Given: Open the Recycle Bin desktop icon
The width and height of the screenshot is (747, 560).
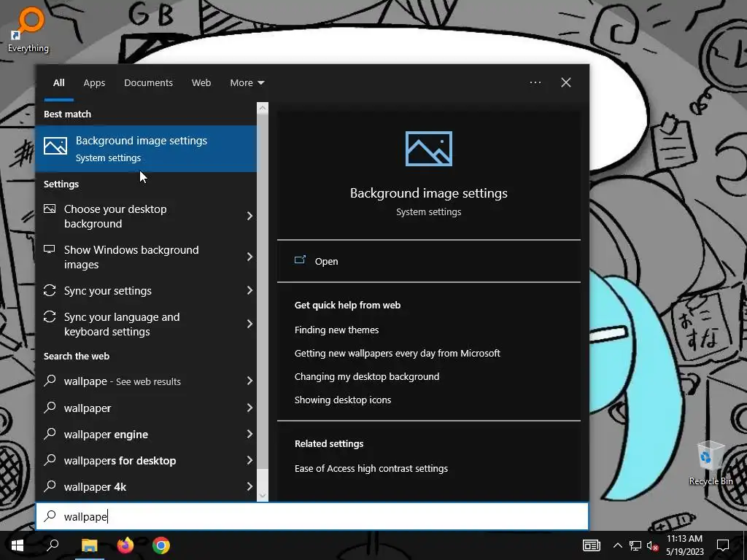Looking at the screenshot, I should (x=711, y=463).
